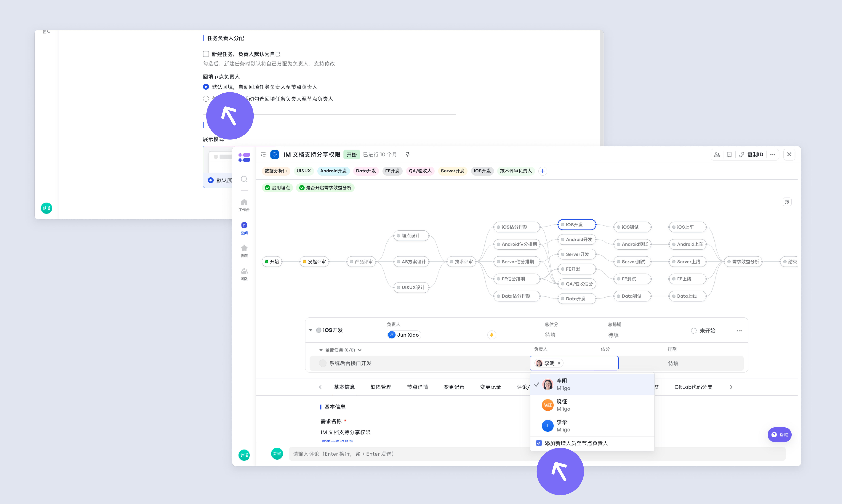Click the comment input box
The image size is (842, 504).
pyautogui.click(x=537, y=454)
